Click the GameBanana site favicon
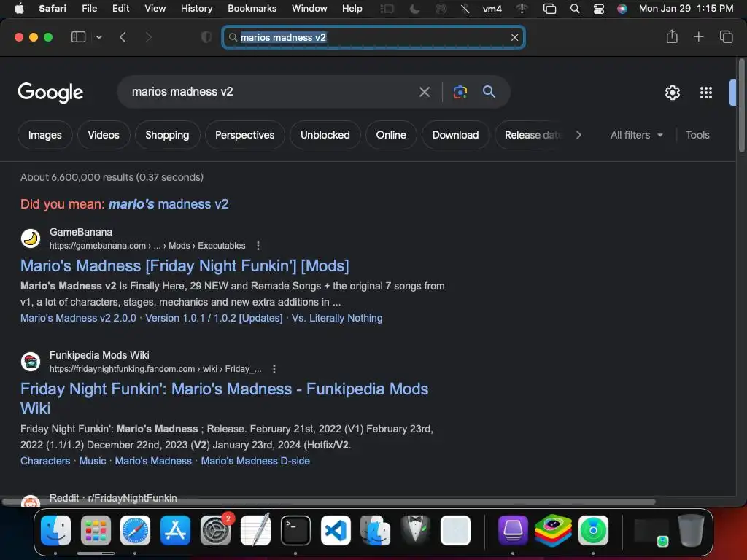747x560 pixels. pyautogui.click(x=31, y=238)
